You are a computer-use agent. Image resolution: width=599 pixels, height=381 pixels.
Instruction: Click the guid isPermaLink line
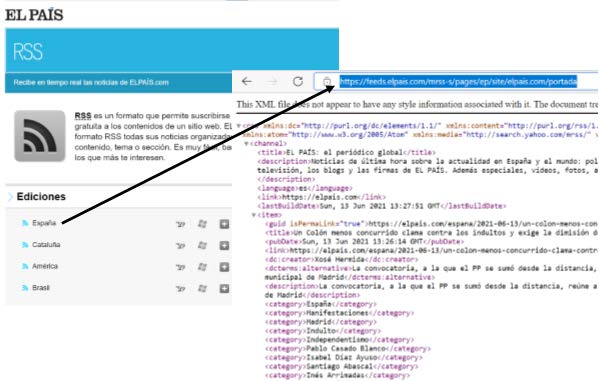[x=431, y=224]
